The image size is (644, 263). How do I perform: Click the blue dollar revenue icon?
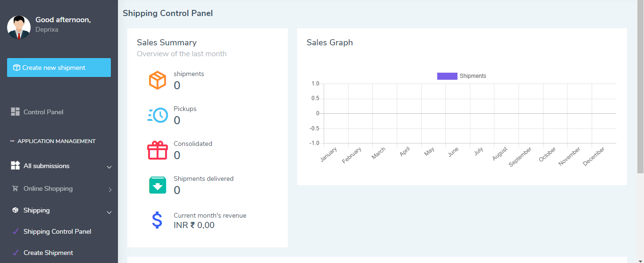coord(157,220)
